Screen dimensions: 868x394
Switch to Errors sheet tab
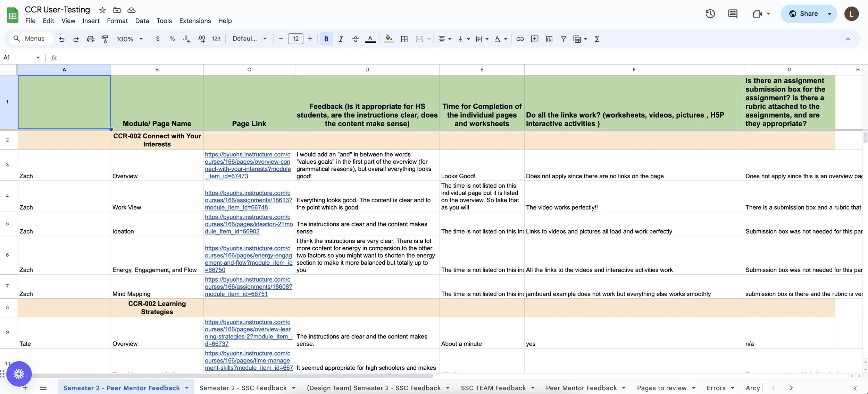point(716,388)
